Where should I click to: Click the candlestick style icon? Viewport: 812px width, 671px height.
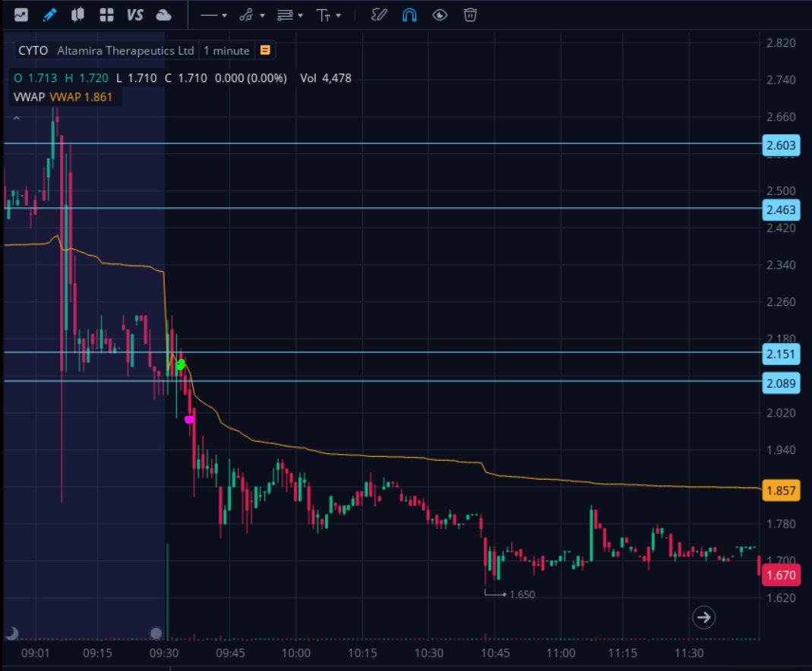77,15
